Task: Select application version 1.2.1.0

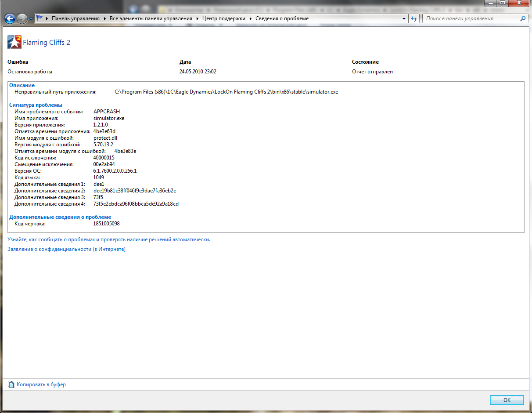Action: (x=101, y=125)
